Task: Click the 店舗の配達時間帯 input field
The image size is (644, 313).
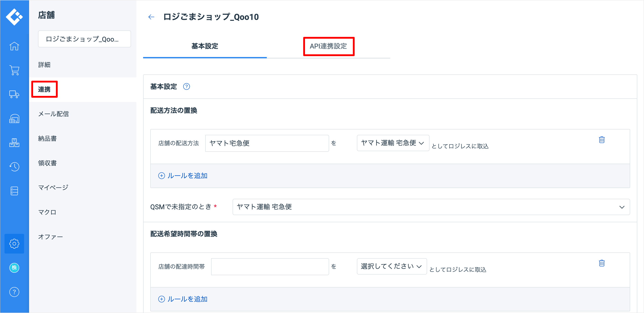Action: click(270, 266)
